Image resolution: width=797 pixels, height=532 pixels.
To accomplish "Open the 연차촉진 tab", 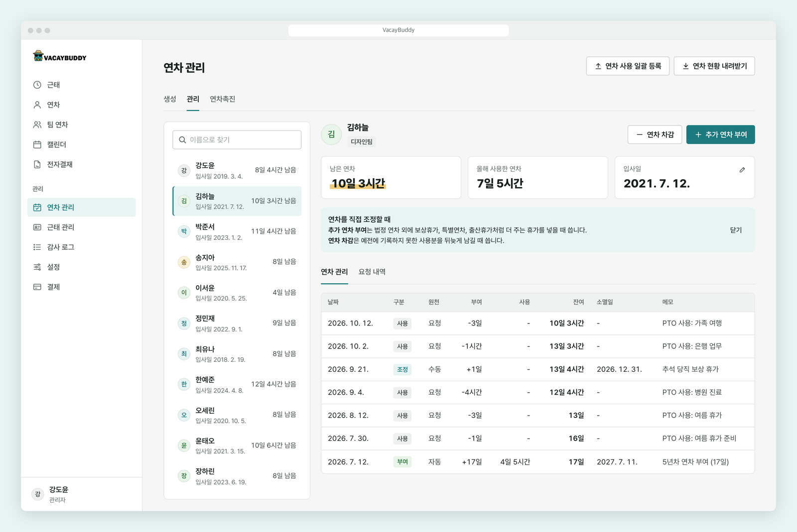I will (223, 99).
